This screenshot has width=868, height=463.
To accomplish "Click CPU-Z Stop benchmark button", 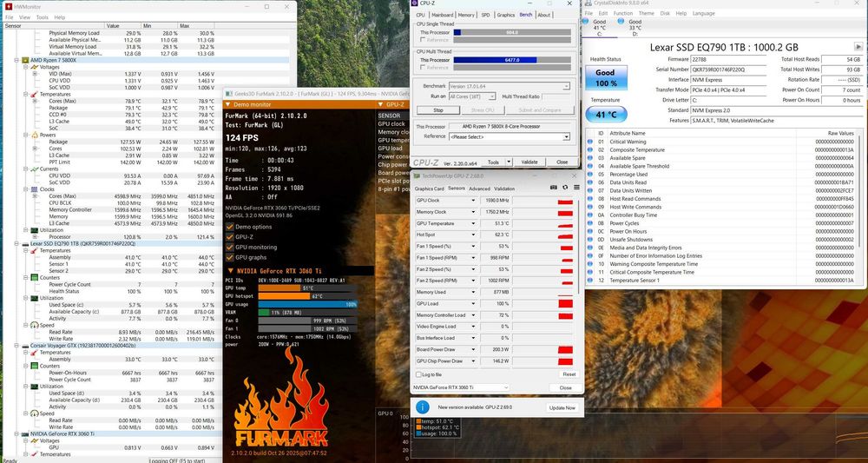I will pos(437,110).
